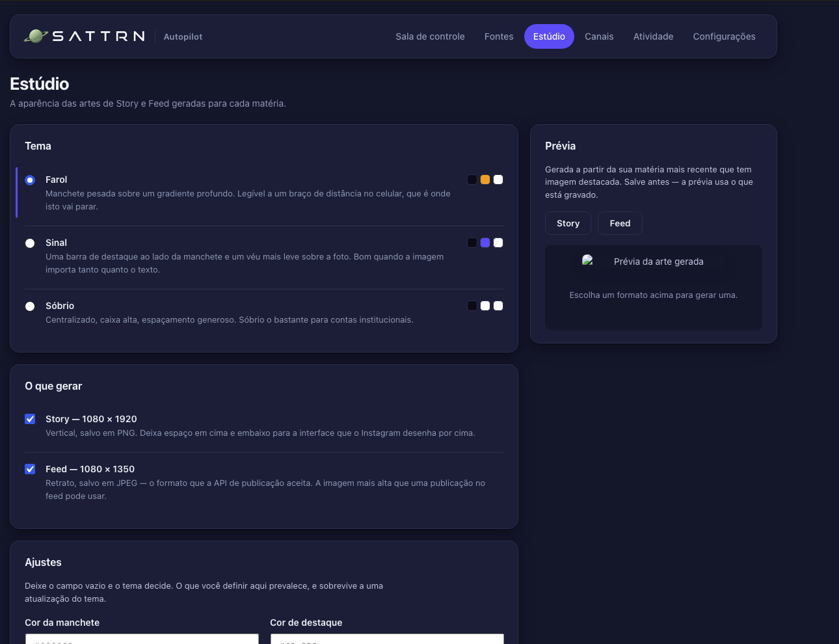Click the 'Story — 1080 × 1920' label

tap(91, 419)
